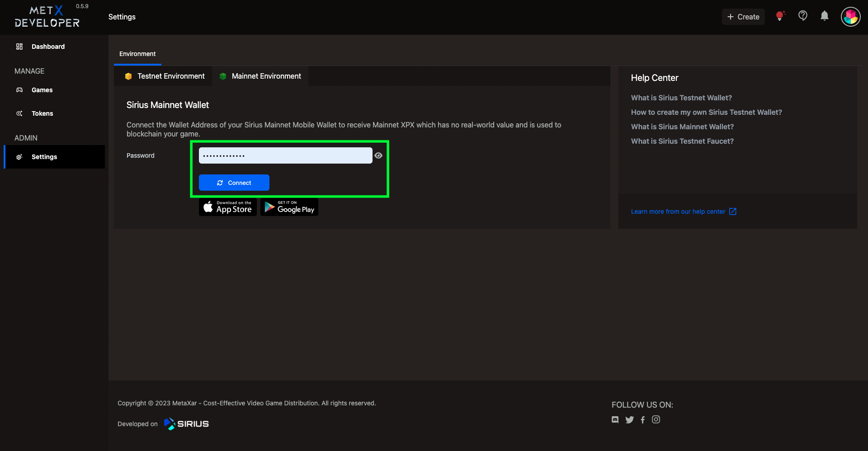Open the user profile avatar
Screen dimensions: 868x451
pyautogui.click(x=851, y=17)
